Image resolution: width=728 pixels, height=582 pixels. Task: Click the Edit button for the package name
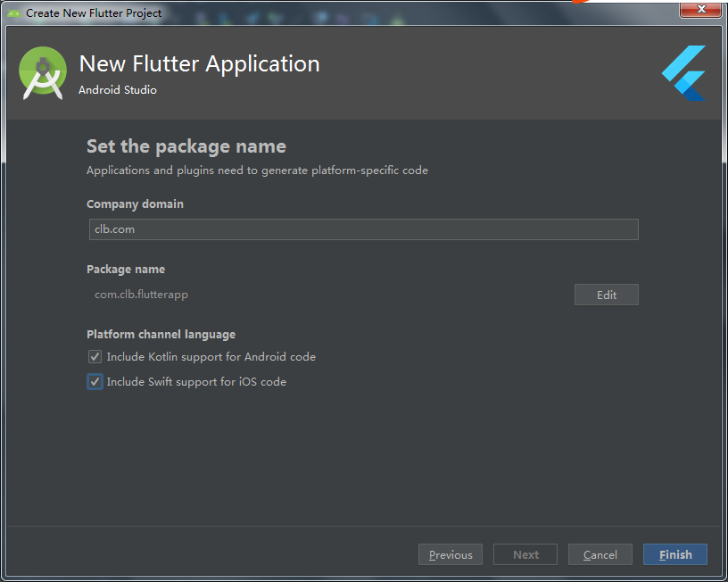tap(607, 295)
